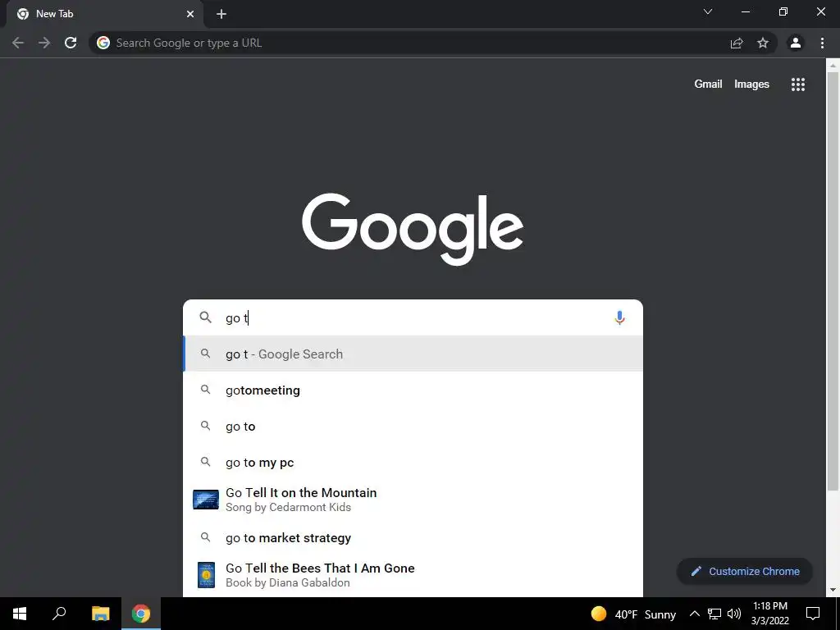Select the 'go to my pc' suggestion

click(413, 463)
